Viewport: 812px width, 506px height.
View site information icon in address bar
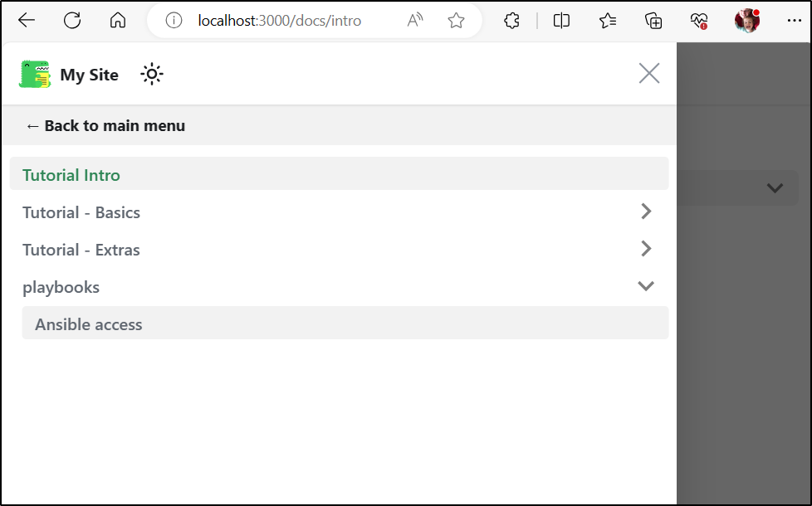tap(174, 21)
